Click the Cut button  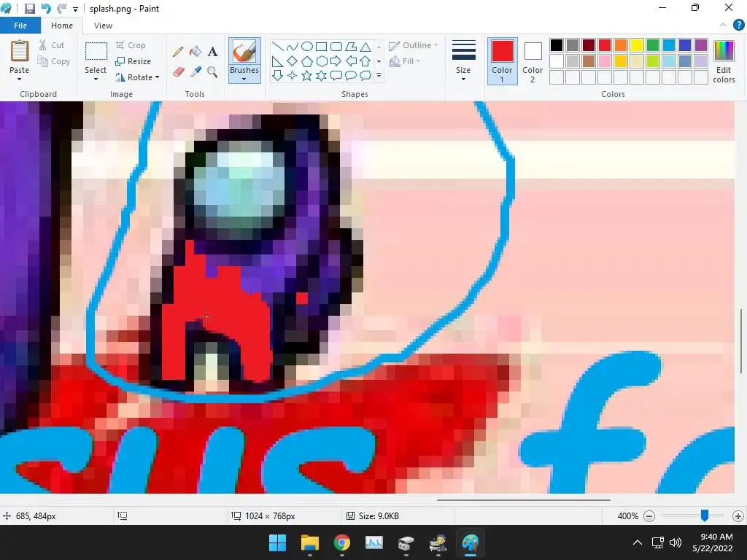point(52,45)
